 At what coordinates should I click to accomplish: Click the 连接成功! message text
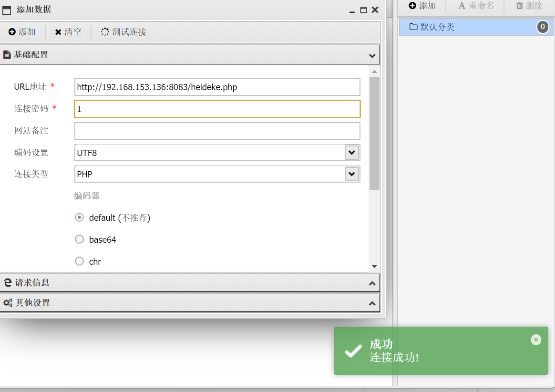coord(394,358)
